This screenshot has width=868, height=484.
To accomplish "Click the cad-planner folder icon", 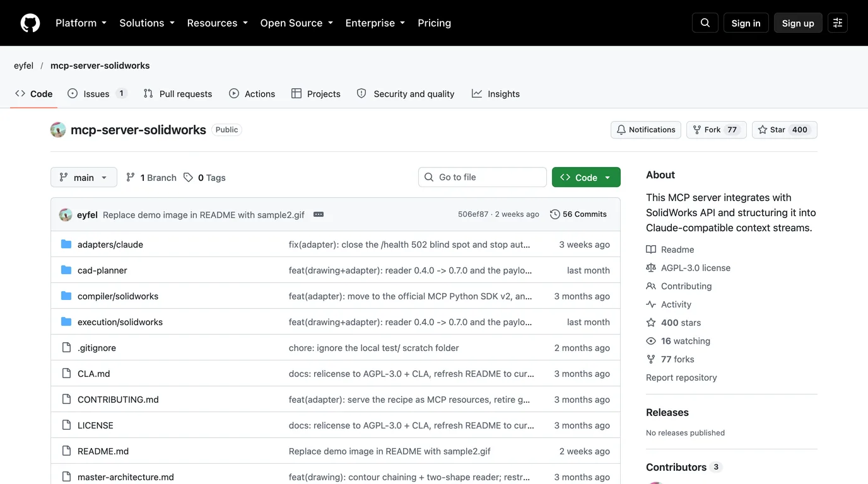I will (66, 270).
